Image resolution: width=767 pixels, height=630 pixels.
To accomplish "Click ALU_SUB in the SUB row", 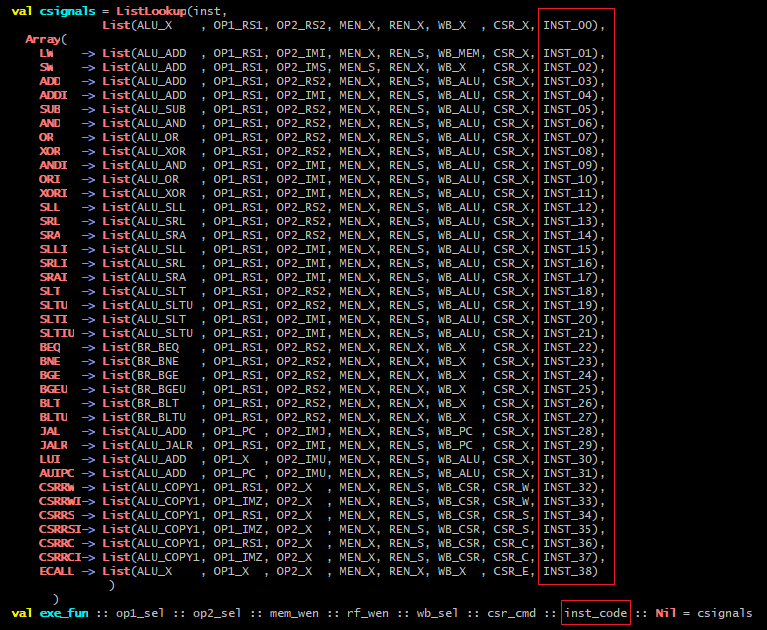I will tap(161, 109).
